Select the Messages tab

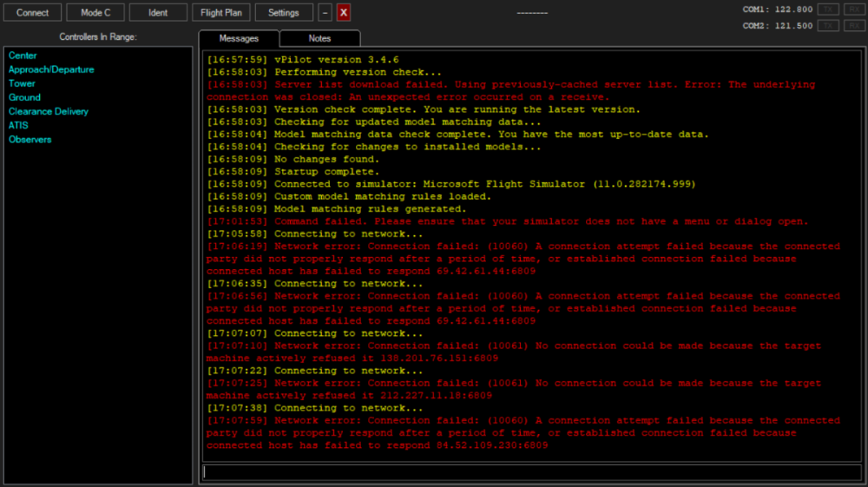click(x=239, y=38)
